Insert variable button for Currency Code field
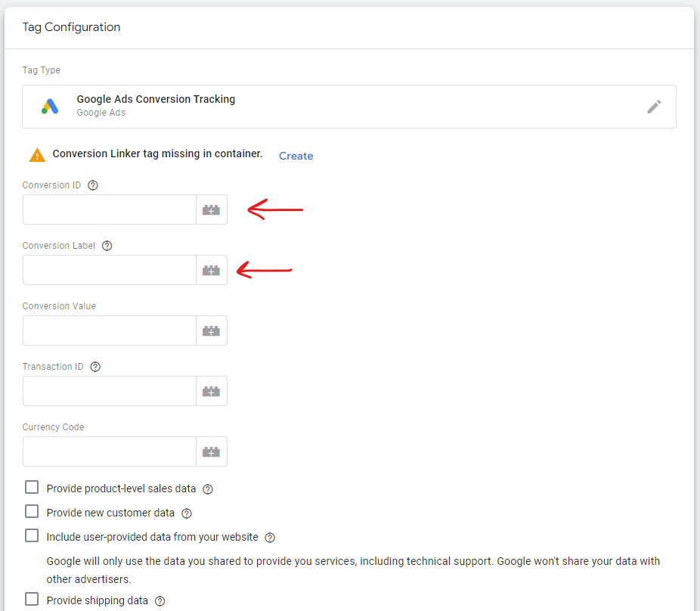 click(211, 451)
